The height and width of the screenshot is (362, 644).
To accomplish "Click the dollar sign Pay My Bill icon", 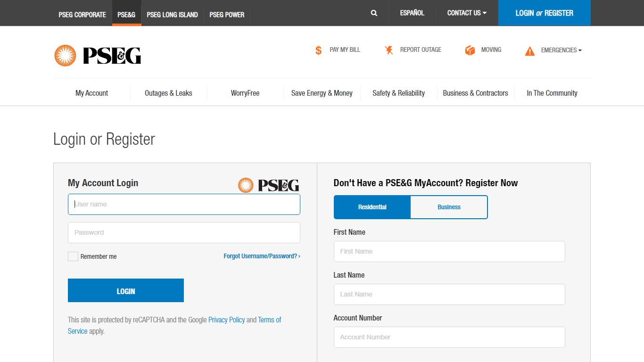I will coord(319,50).
